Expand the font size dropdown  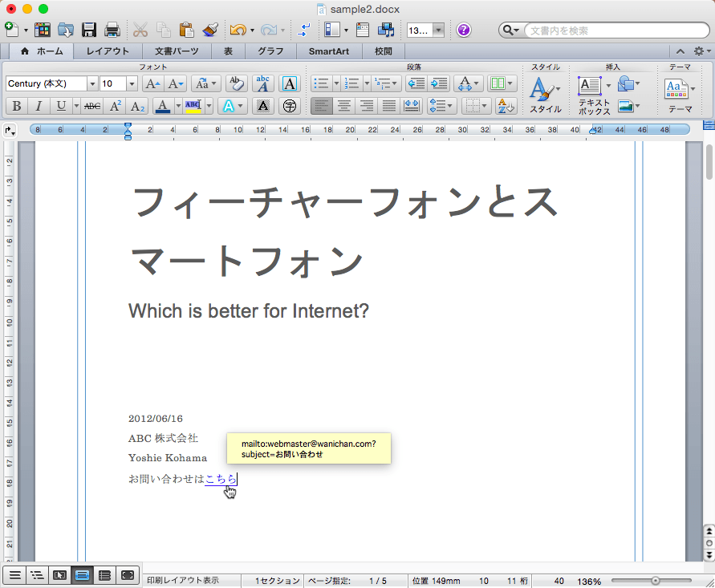click(131, 83)
